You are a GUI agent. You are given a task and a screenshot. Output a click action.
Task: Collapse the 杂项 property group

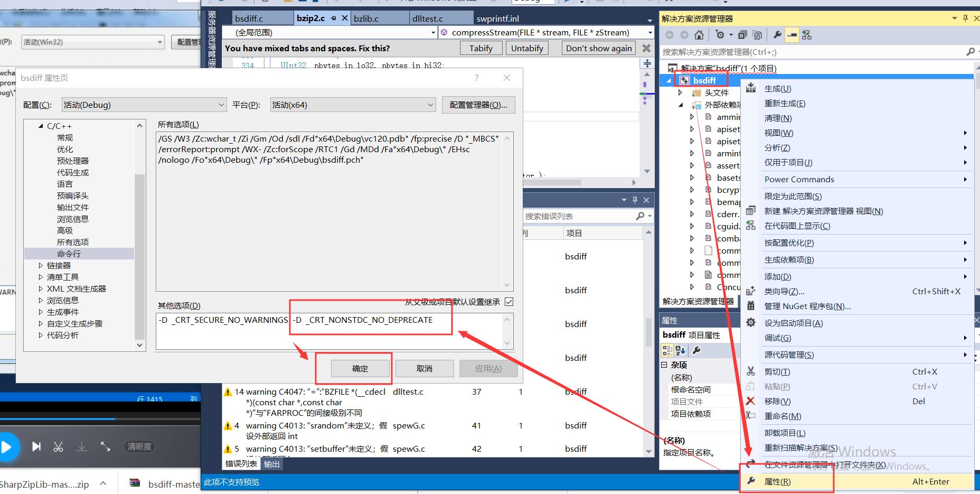click(664, 365)
